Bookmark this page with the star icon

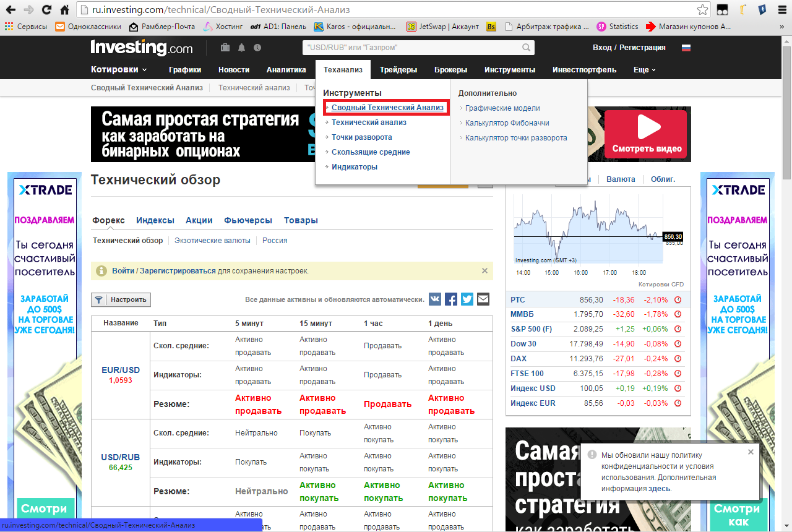[702, 10]
